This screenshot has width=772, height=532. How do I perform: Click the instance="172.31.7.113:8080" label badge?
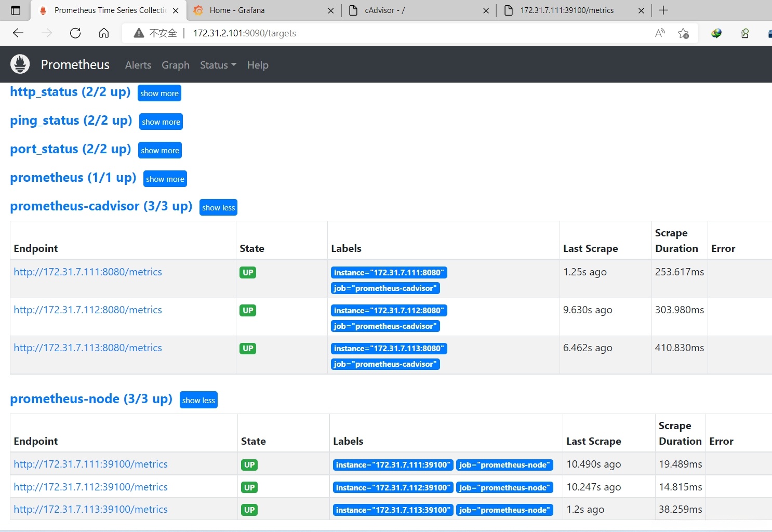click(x=389, y=349)
